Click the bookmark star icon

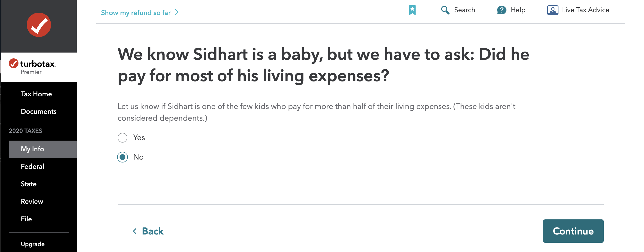click(x=412, y=10)
